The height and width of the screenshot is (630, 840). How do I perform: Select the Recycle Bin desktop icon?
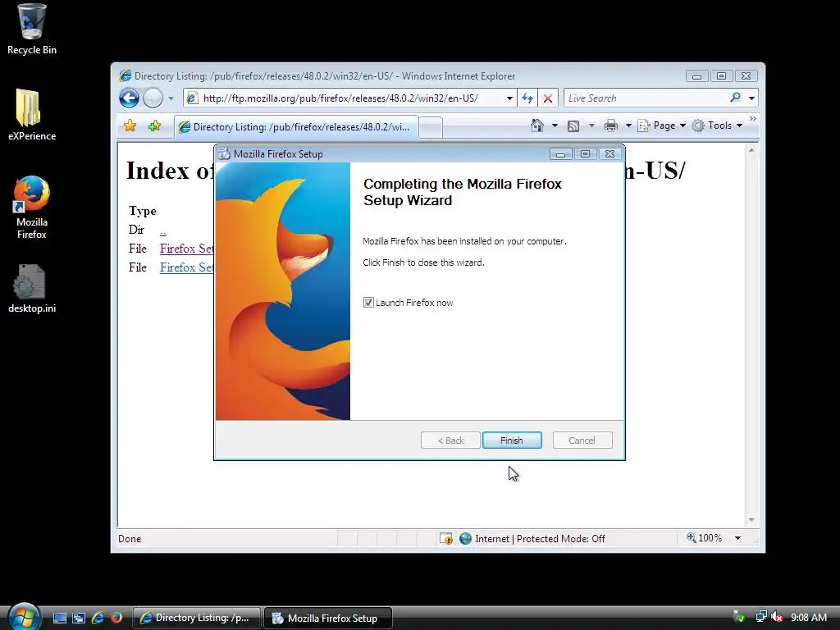pyautogui.click(x=32, y=30)
